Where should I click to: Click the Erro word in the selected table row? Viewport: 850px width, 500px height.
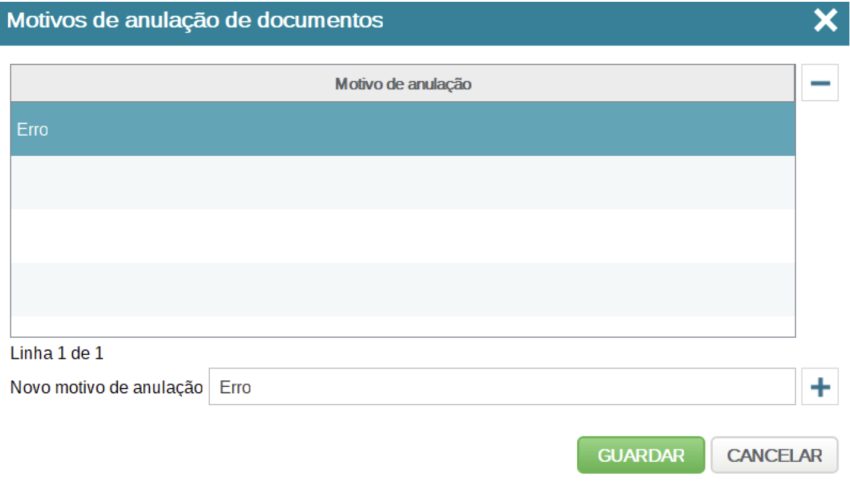32,130
